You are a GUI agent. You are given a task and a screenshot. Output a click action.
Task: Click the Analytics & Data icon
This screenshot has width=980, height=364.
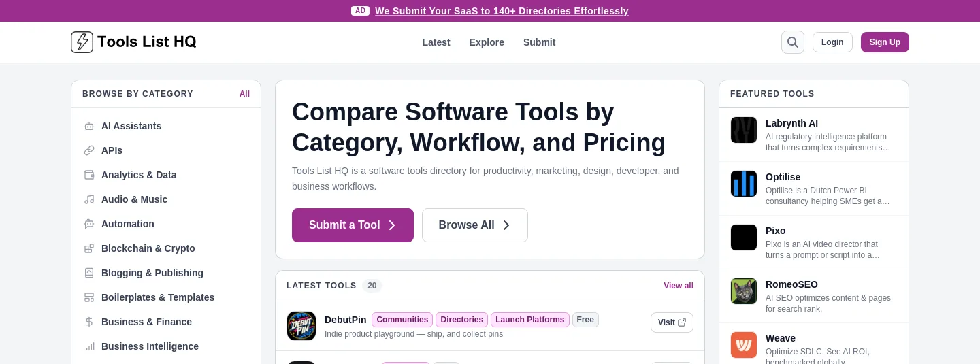tap(89, 175)
